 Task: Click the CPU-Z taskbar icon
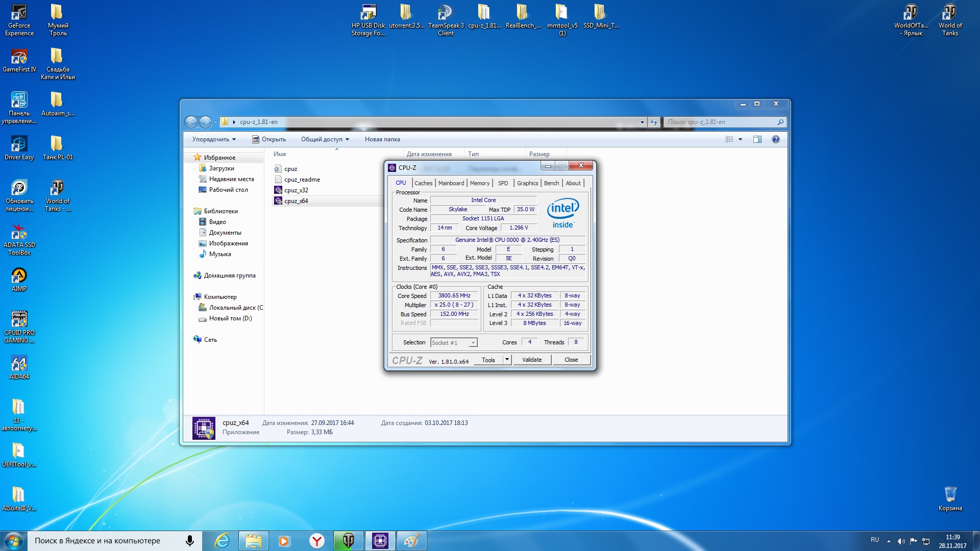click(380, 541)
